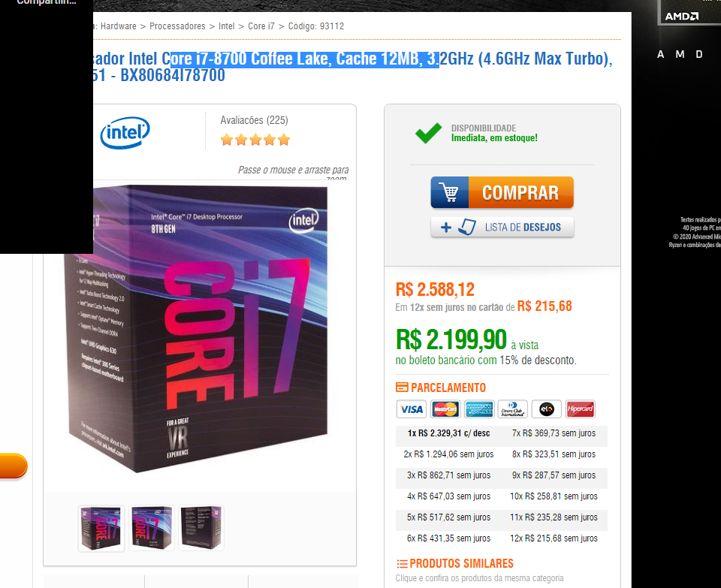Open the Hardware breadcrumb link
This screenshot has height=588, width=721.
[118, 26]
